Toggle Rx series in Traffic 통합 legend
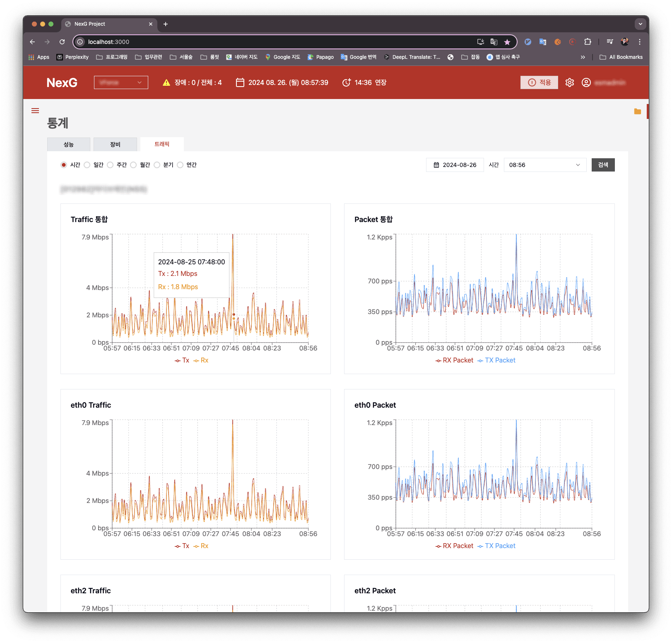This screenshot has width=672, height=643. (x=201, y=360)
